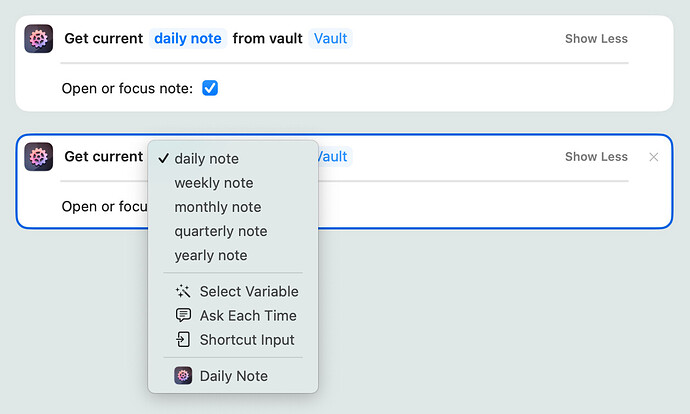690x414 pixels.
Task: Click the Daily Note variable gear icon
Action: tap(183, 376)
